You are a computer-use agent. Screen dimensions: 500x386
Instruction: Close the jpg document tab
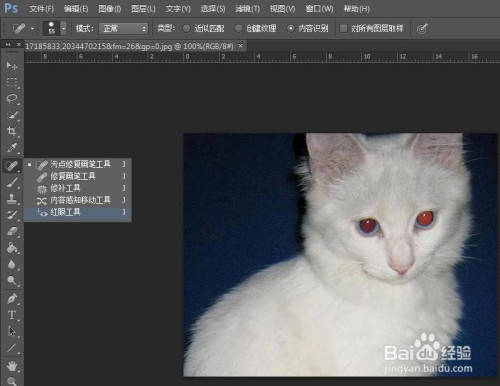click(x=241, y=46)
